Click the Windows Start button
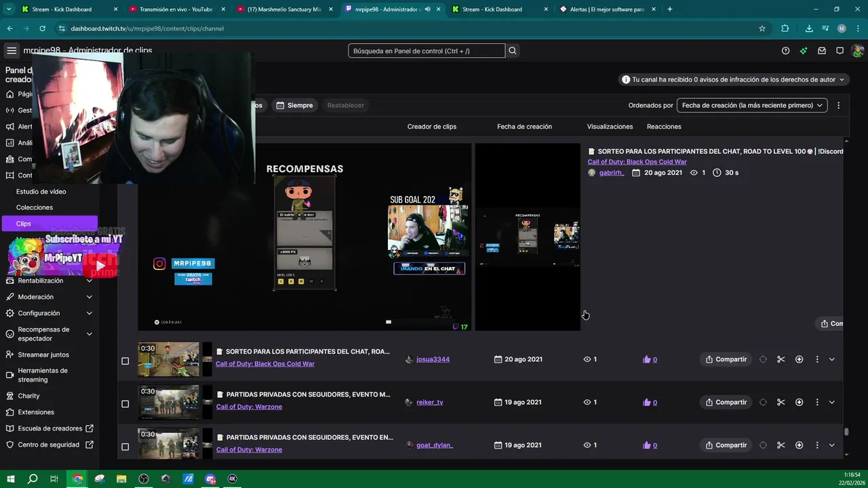868x488 pixels. (10, 479)
